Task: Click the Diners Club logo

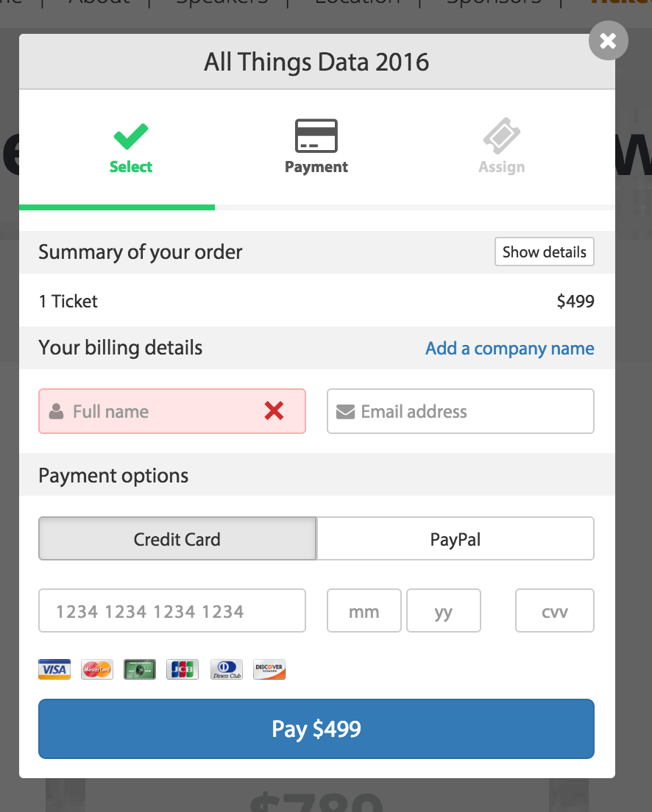Action: click(x=227, y=669)
